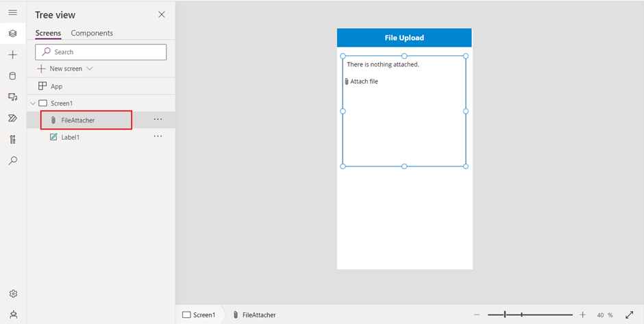Image resolution: width=644 pixels, height=324 pixels.
Task: Close the Tree view panel
Action: (x=162, y=14)
